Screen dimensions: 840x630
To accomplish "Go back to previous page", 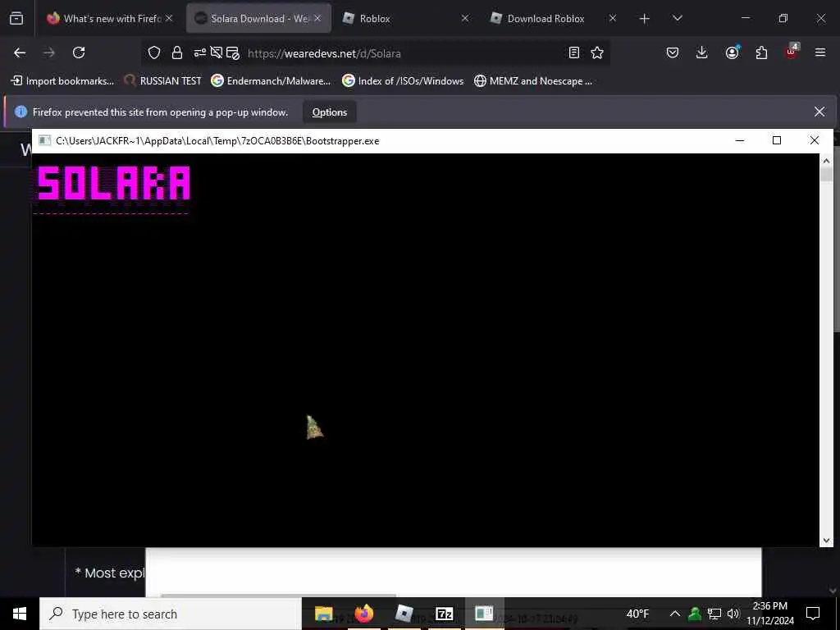I will 20,52.
